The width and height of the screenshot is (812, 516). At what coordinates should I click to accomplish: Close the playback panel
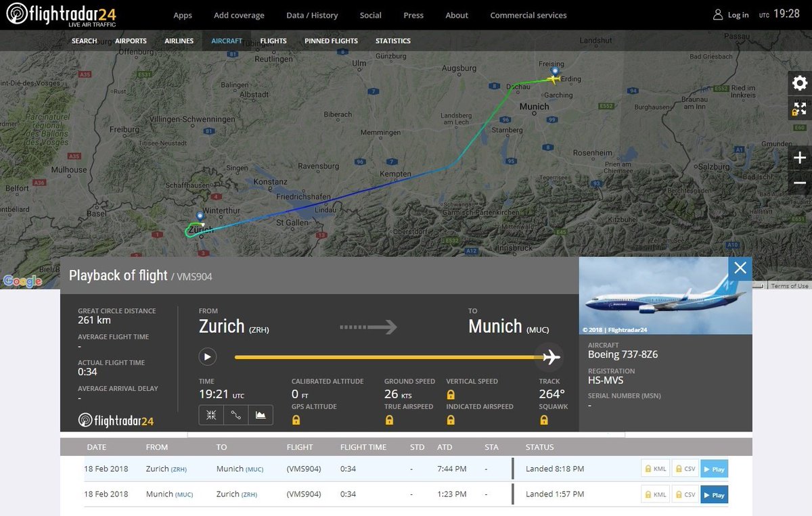pos(740,268)
